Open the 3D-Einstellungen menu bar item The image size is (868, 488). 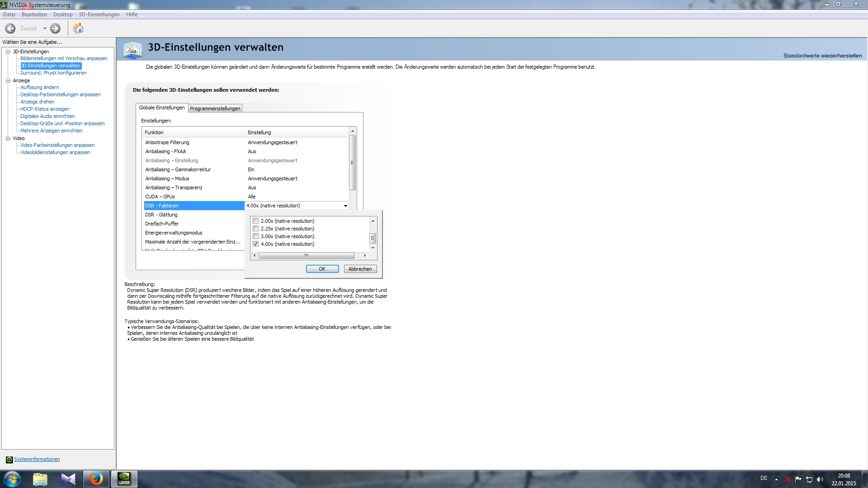pyautogui.click(x=99, y=14)
